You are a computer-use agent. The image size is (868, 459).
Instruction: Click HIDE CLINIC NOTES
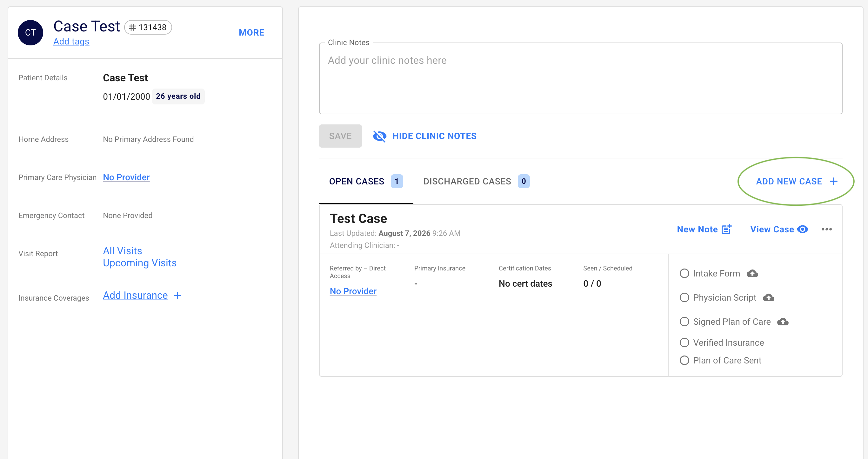424,136
